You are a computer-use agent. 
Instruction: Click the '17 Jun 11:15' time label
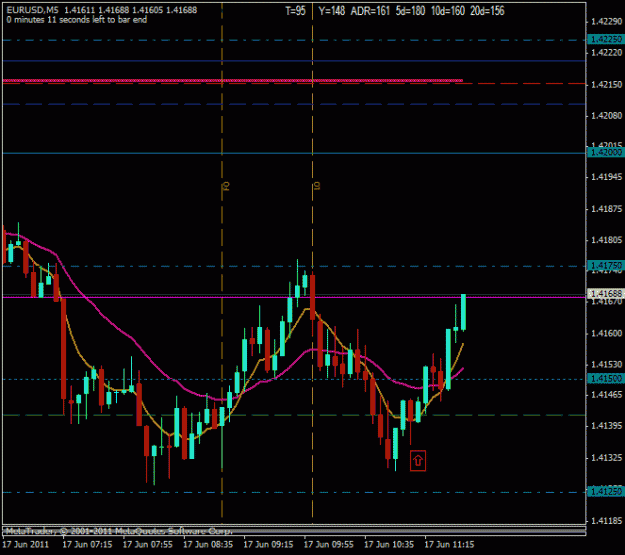click(449, 545)
